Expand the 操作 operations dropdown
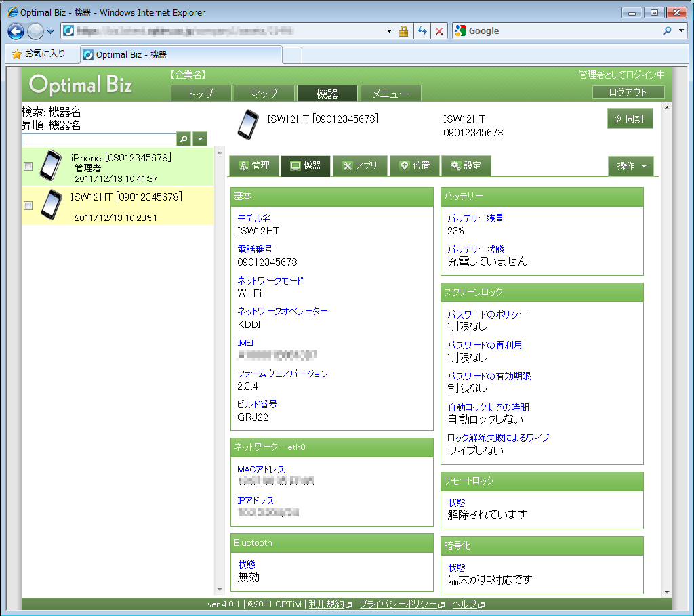 631,166
